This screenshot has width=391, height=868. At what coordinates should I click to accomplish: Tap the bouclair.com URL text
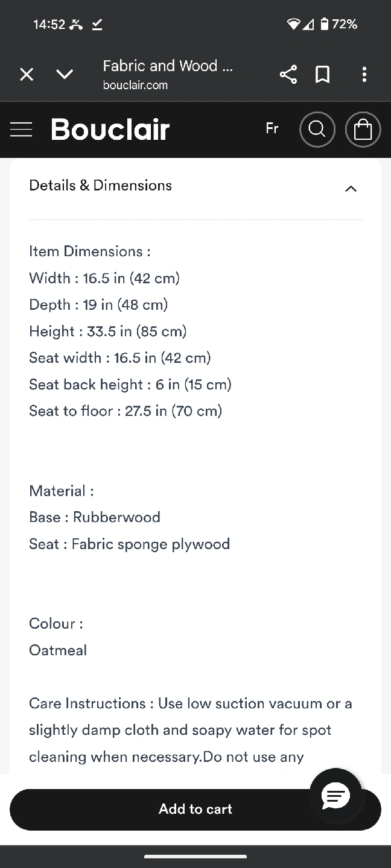pyautogui.click(x=135, y=85)
